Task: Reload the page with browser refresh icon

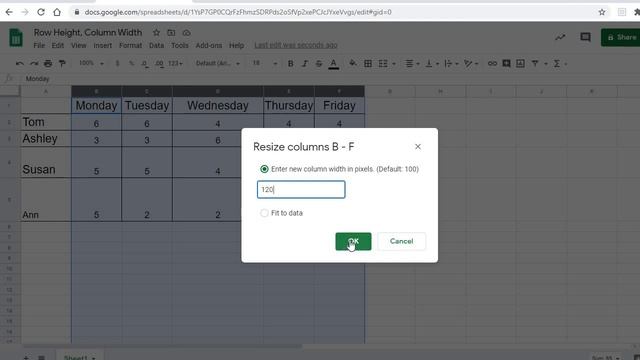Action: click(41, 12)
